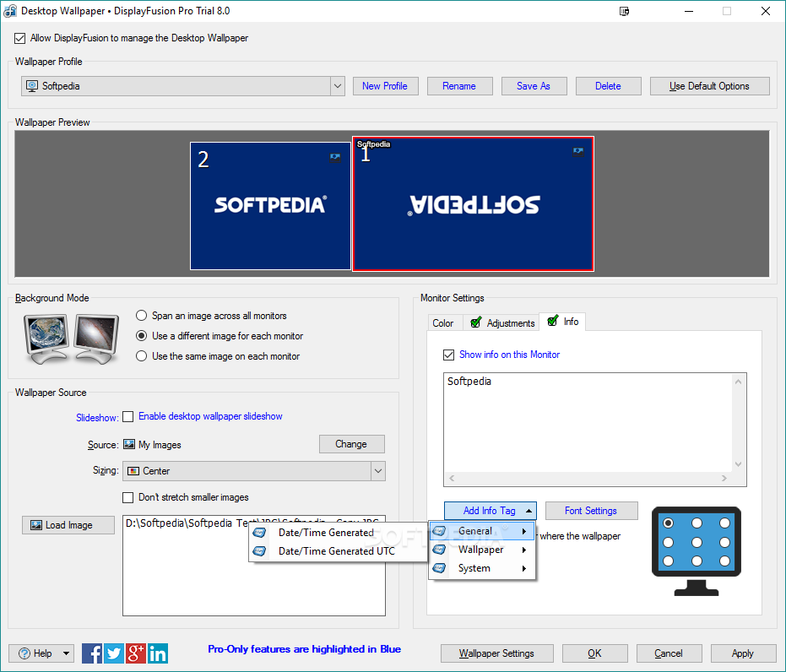Viewport: 786px width, 672px height.
Task: Choose Date/Time Generated UTC menu entry
Action: click(x=338, y=551)
